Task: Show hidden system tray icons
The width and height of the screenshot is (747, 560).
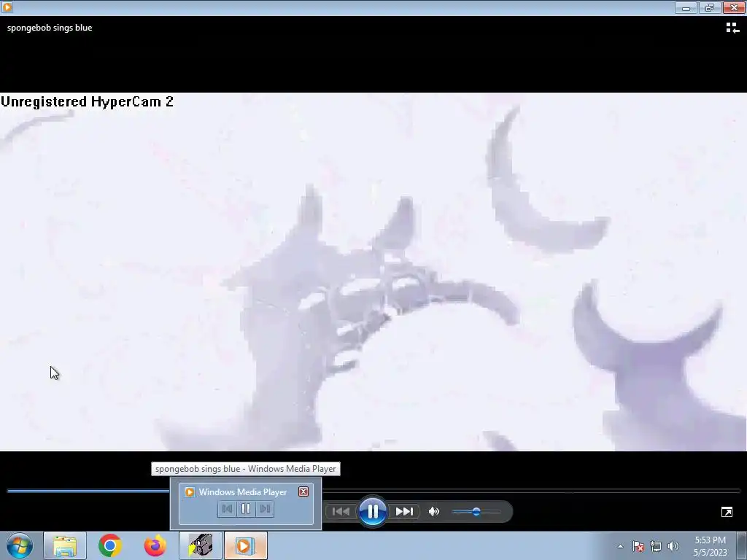Action: (x=620, y=546)
